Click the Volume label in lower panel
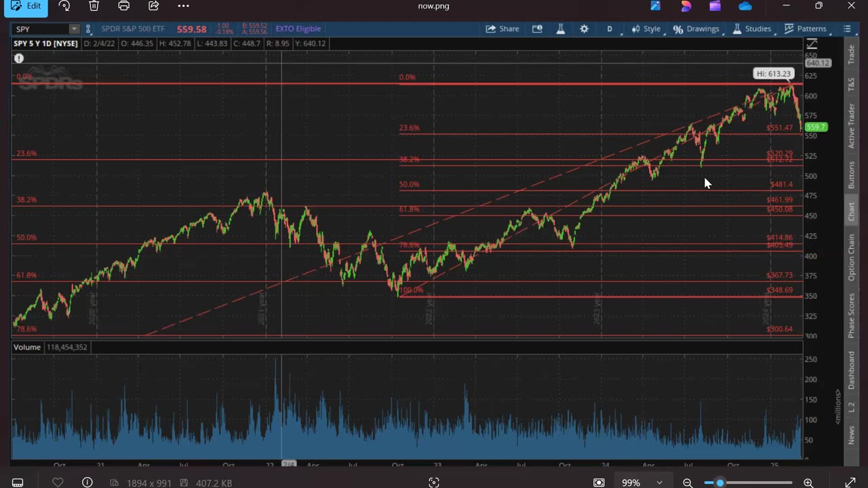Screen dimensions: 868x488 point(27,347)
